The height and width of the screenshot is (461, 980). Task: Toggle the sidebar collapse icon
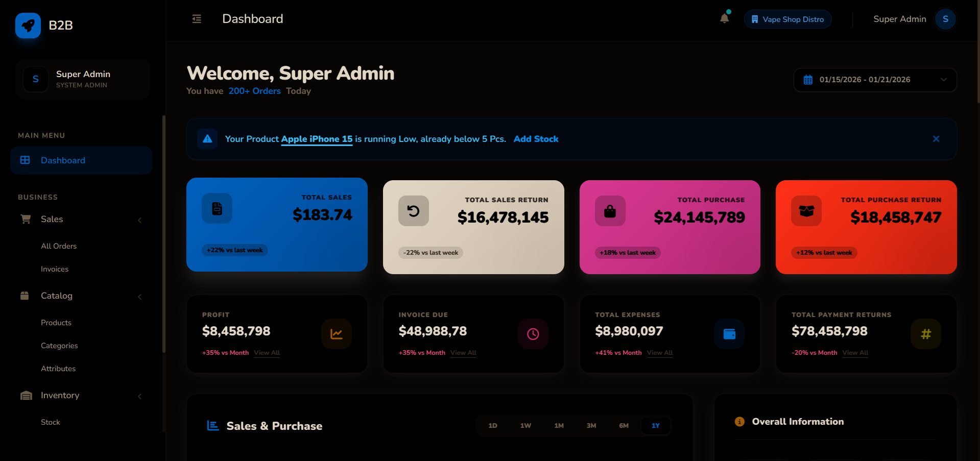coord(197,19)
